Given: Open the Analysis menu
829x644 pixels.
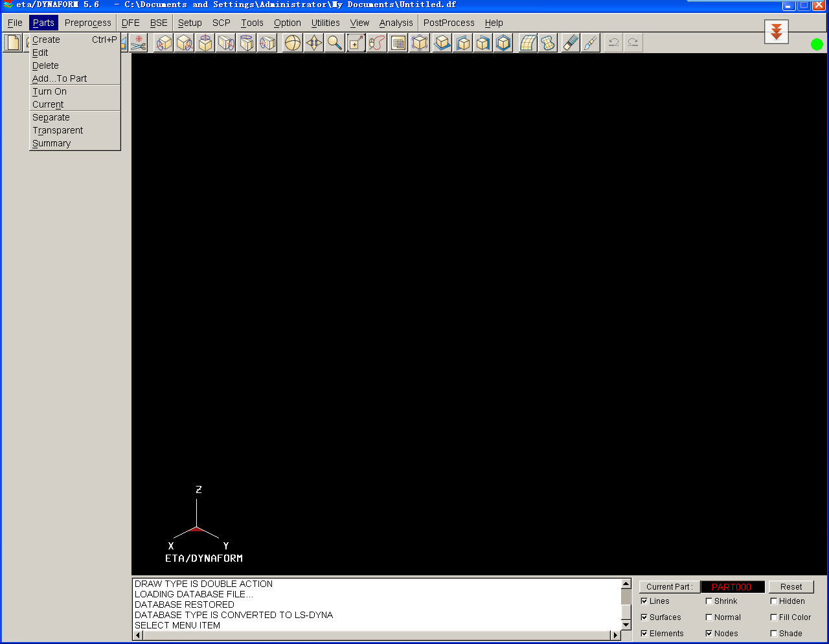Looking at the screenshot, I should (x=396, y=23).
